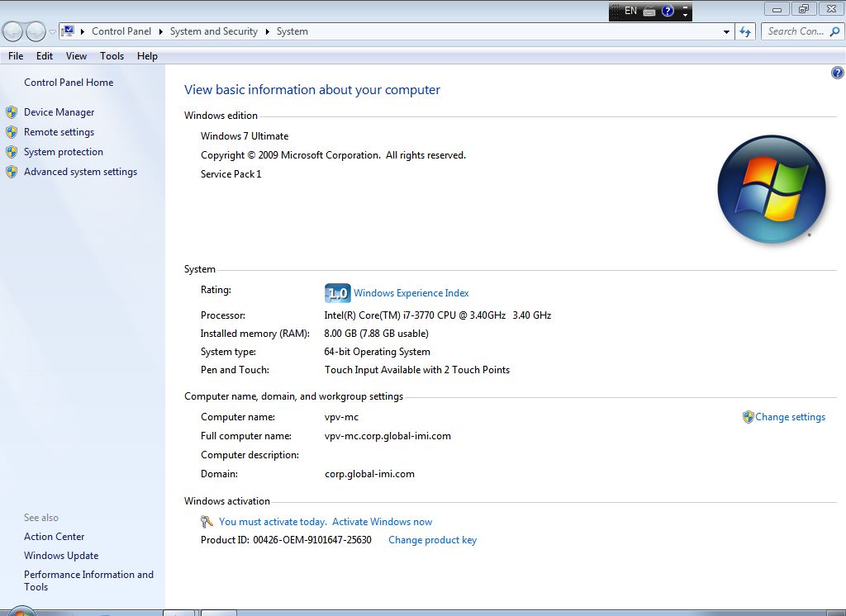Click the shield icon beside Remote settings
Image resolution: width=846 pixels, height=616 pixels.
(12, 132)
